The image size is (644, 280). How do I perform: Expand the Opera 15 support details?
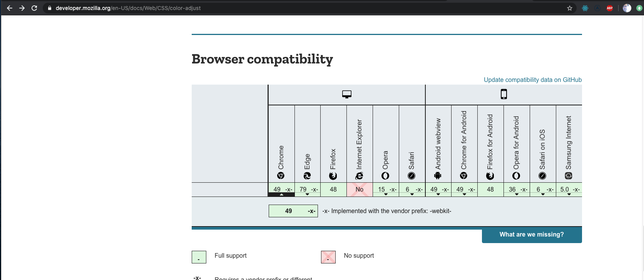click(386, 190)
